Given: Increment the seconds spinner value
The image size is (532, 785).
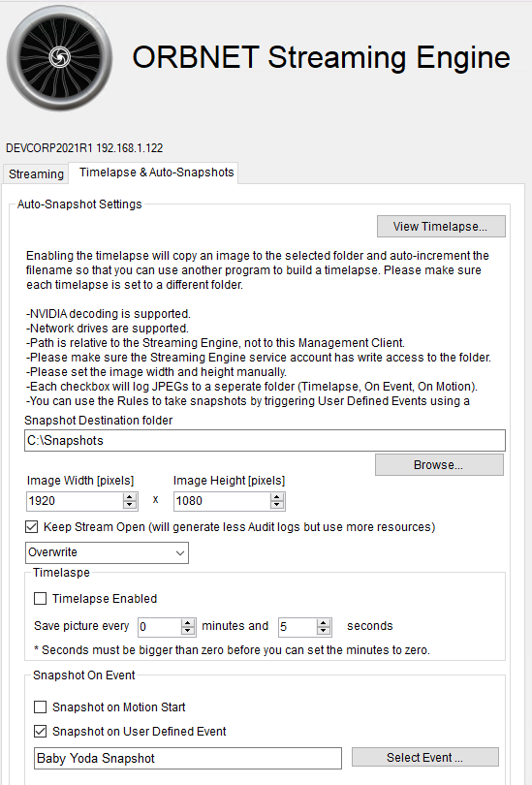Looking at the screenshot, I should [x=324, y=623].
